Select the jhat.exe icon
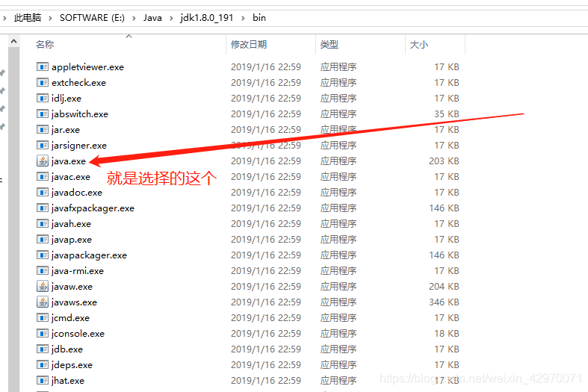The image size is (588, 392). [x=43, y=380]
